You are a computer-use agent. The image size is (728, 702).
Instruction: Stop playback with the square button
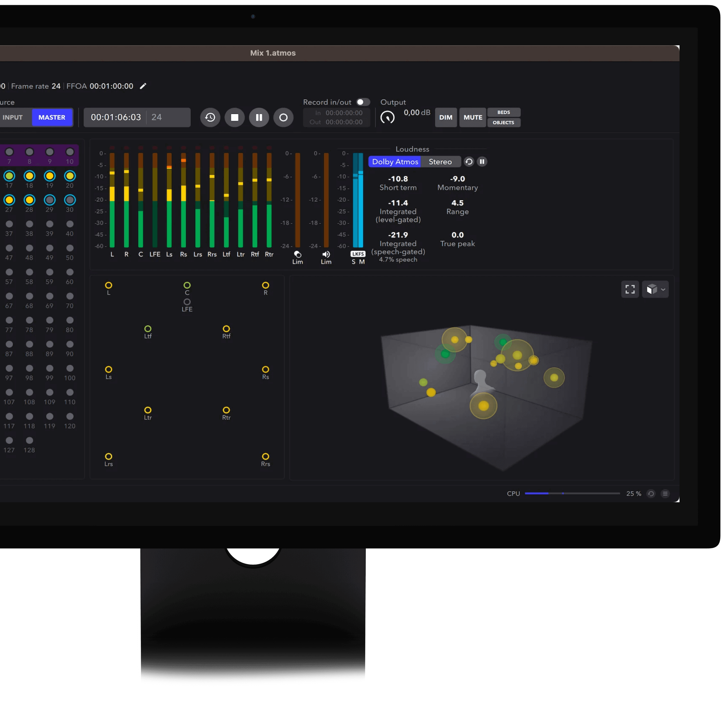click(x=235, y=118)
